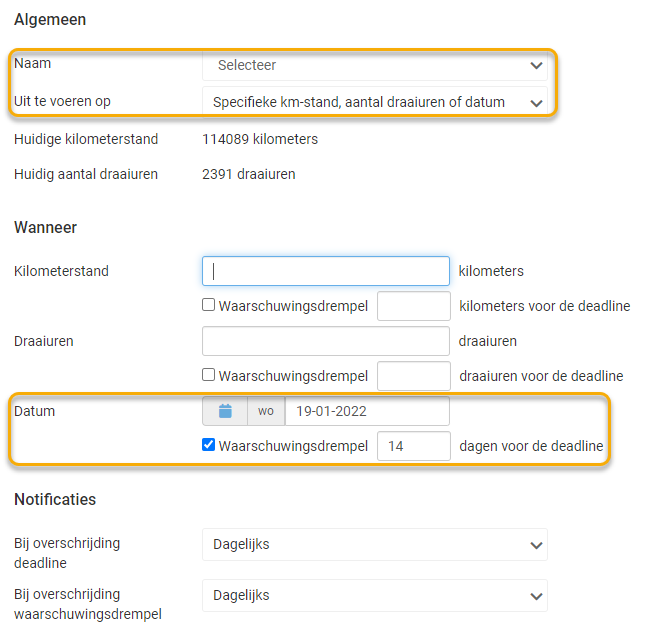Click the Kilometerstand input field
The image size is (655, 634).
point(326,271)
